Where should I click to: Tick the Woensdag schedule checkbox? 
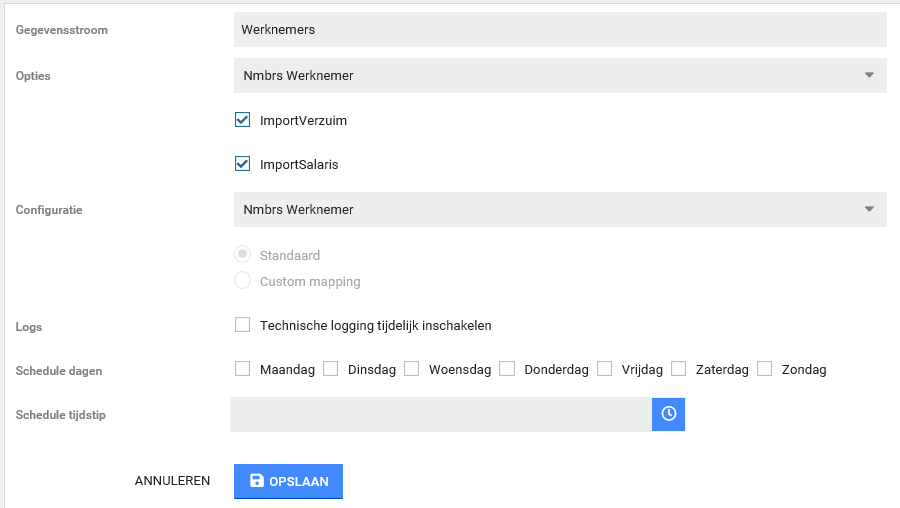411,369
